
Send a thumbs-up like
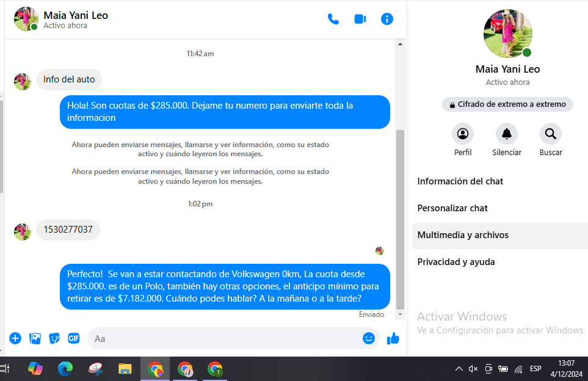(x=393, y=339)
